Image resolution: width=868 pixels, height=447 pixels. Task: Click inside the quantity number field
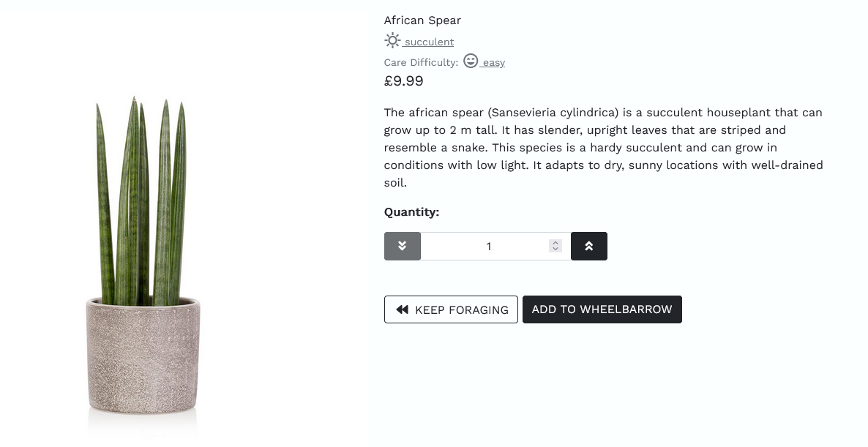pos(483,246)
